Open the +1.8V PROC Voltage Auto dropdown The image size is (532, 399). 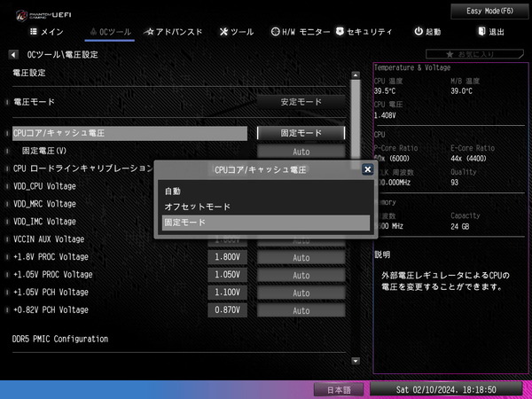301,257
